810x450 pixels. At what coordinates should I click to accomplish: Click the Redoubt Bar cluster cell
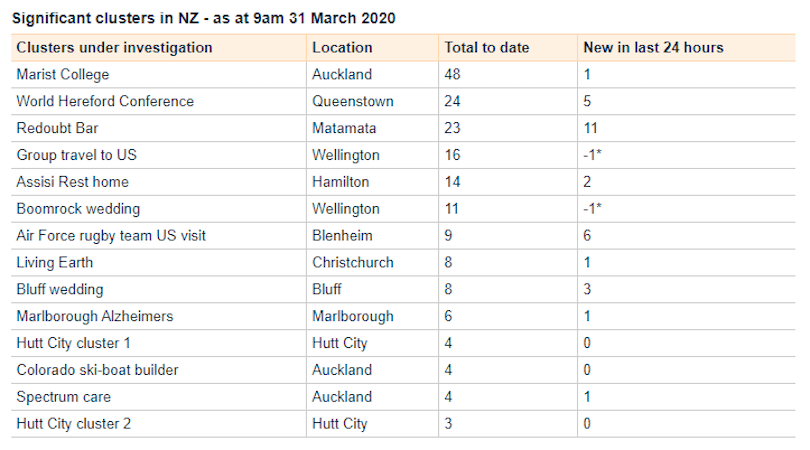tap(58, 128)
